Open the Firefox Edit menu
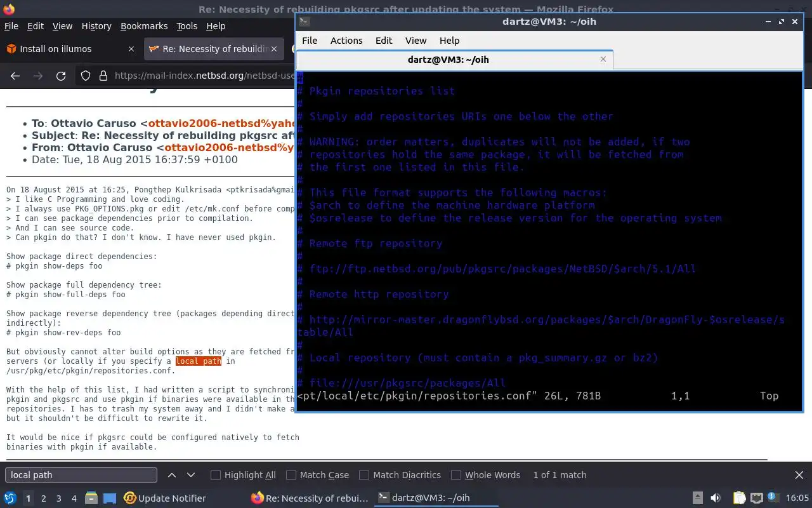Viewport: 812px width, 508px height. [36, 26]
